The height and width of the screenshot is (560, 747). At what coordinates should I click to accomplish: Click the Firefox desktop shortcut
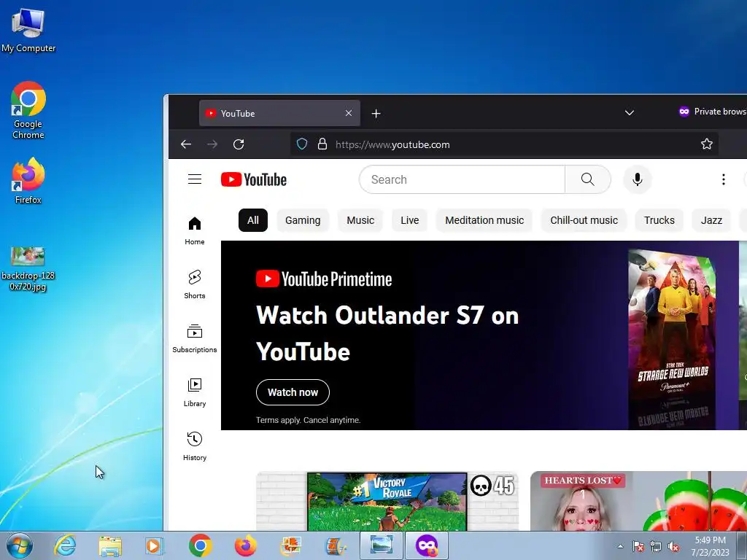pos(28,181)
